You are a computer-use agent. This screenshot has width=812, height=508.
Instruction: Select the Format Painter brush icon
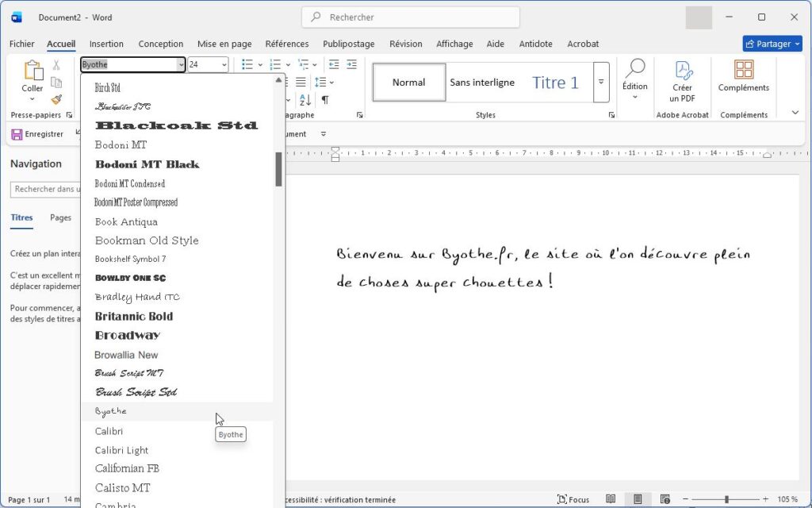[x=56, y=99]
